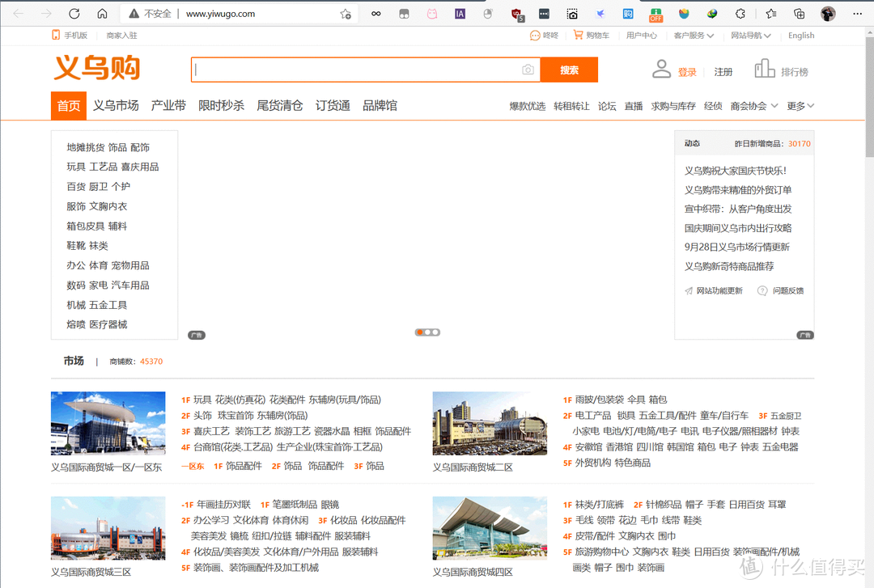Viewport: 874px width, 588px height.
Task: Open the 义乌国际商贸城一区 building thumbnail
Action: coord(108,424)
